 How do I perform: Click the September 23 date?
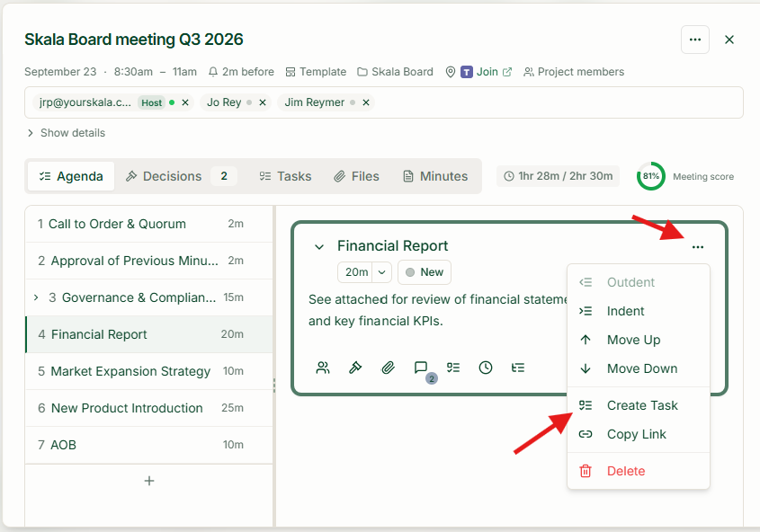(60, 72)
